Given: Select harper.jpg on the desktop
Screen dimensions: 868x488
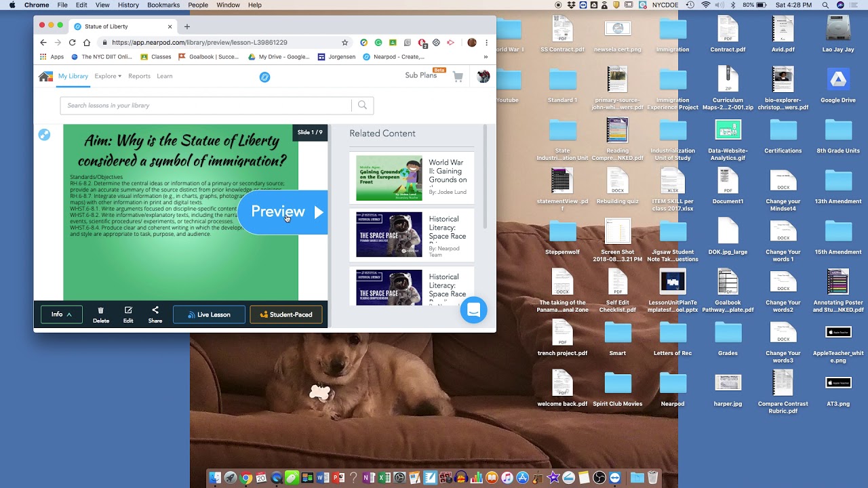Looking at the screenshot, I should [x=728, y=390].
